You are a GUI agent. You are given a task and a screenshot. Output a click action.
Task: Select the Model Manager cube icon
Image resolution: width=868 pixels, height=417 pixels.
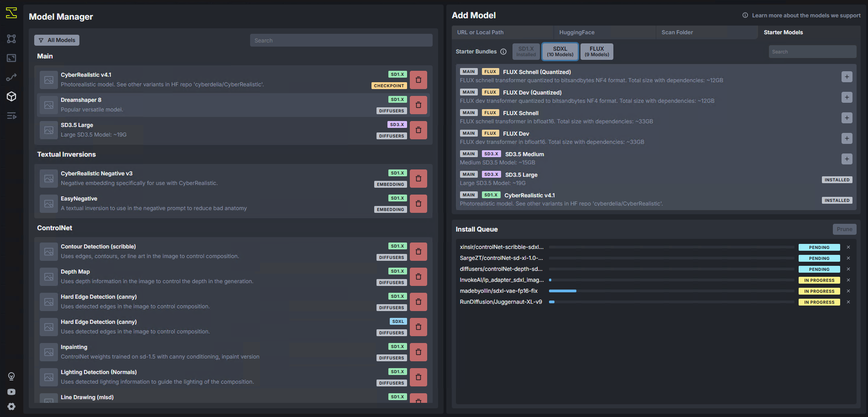pos(11,96)
